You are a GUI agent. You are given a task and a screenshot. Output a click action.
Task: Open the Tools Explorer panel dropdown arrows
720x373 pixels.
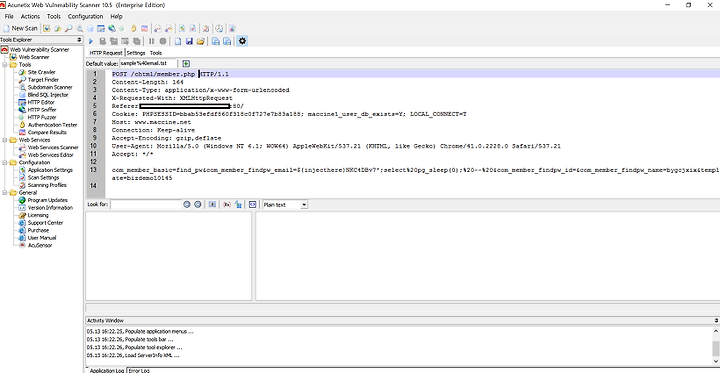coord(79,40)
